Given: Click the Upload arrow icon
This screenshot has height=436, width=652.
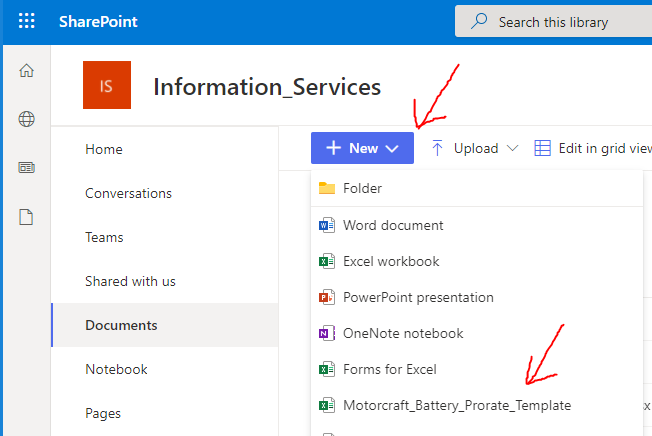Looking at the screenshot, I should point(437,148).
